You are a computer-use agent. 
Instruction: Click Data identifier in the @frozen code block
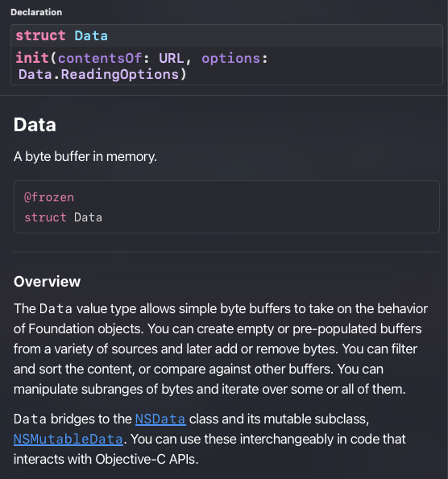click(88, 217)
